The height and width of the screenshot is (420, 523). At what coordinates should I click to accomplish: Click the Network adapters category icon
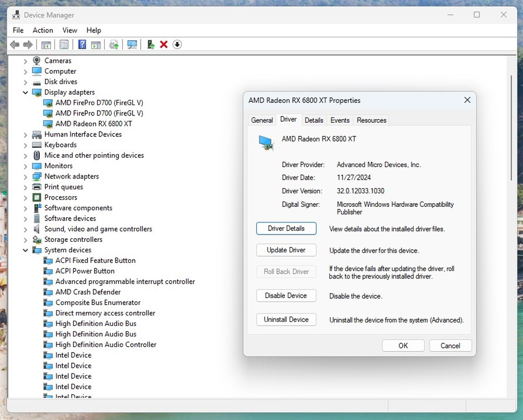[x=37, y=177]
